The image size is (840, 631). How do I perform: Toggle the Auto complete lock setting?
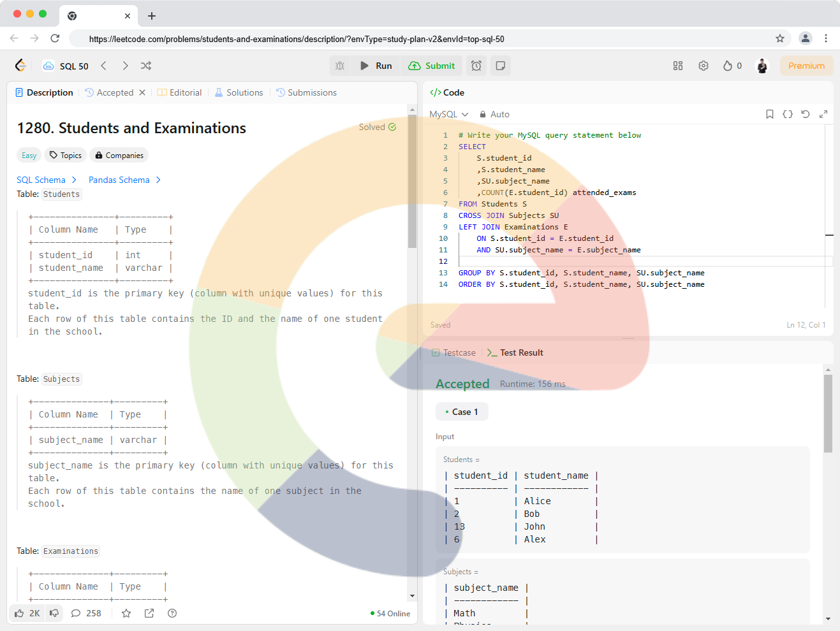494,114
